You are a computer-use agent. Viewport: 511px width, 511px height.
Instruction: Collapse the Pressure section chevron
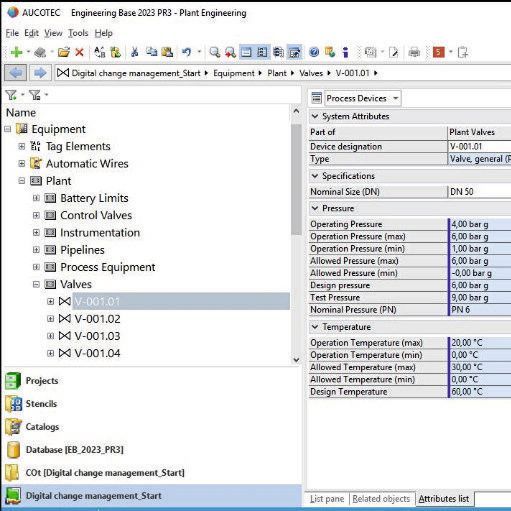tap(315, 208)
